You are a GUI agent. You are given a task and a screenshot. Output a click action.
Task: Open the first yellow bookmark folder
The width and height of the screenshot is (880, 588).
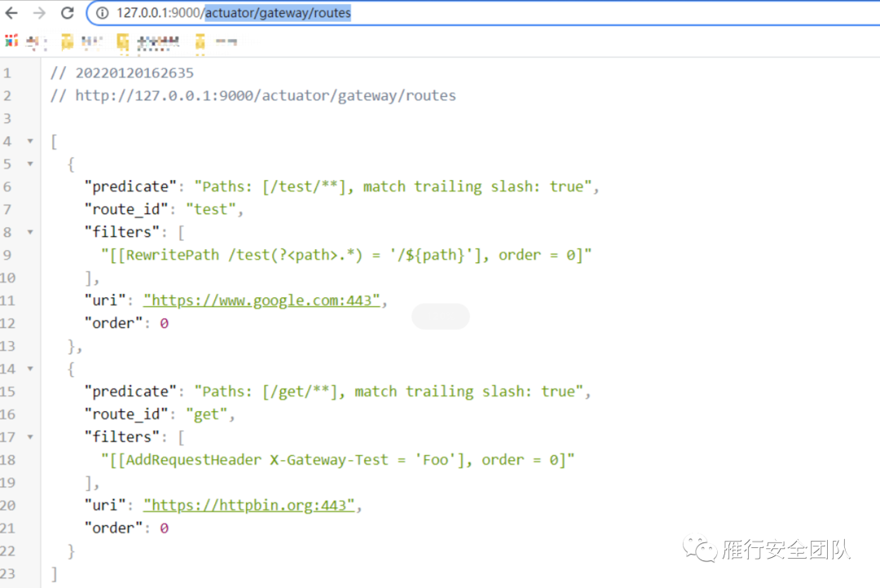[68, 42]
